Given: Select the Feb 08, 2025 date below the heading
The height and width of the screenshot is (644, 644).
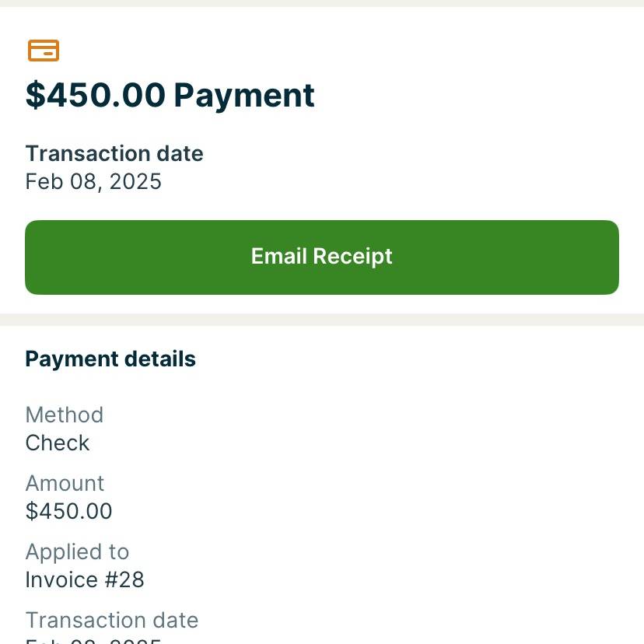Looking at the screenshot, I should point(93,181).
